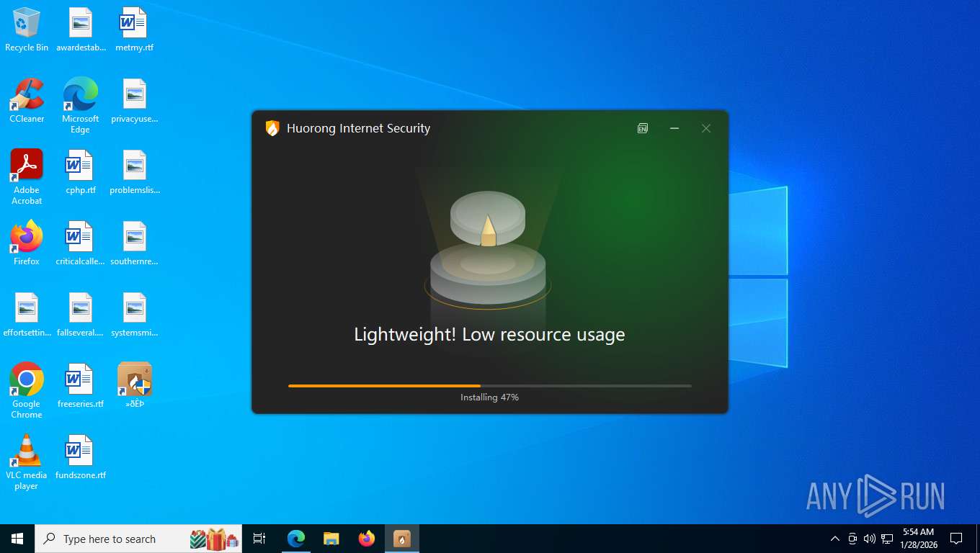The image size is (980, 553).
Task: Open the volume control in system tray
Action: point(870,539)
